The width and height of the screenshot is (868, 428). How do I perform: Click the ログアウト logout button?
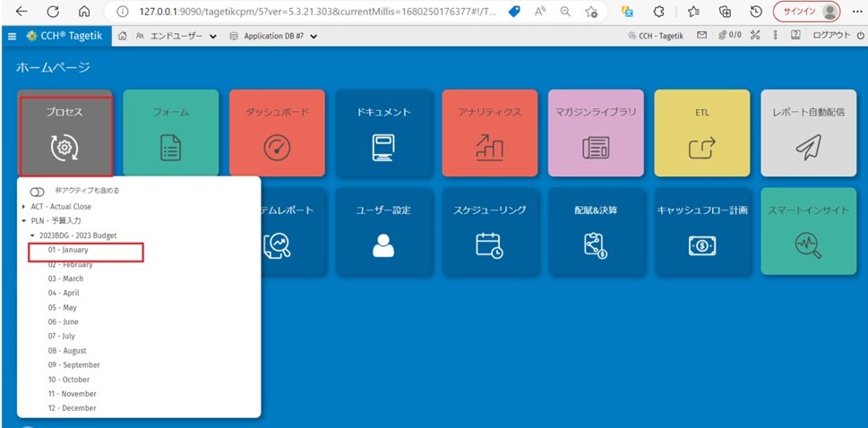click(x=831, y=36)
